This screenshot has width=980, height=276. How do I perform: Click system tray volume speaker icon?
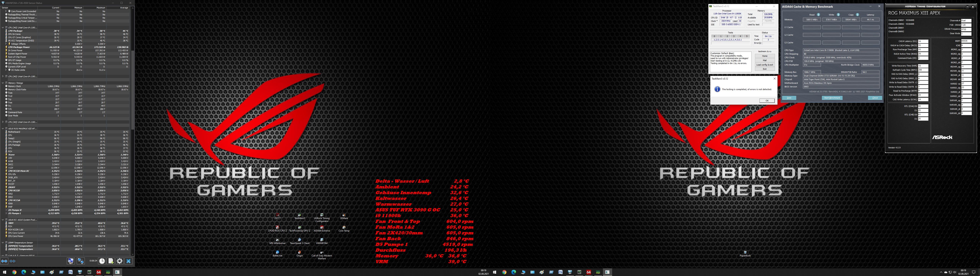tap(955, 272)
